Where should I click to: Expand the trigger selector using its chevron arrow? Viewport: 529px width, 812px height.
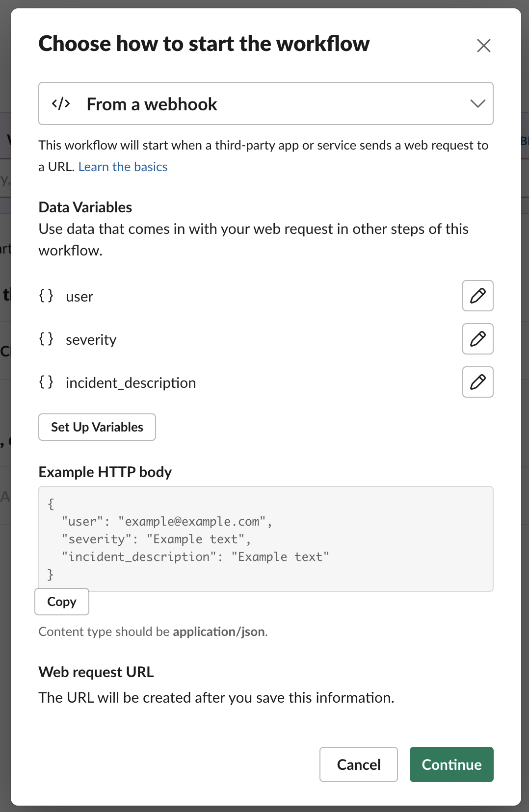477,103
